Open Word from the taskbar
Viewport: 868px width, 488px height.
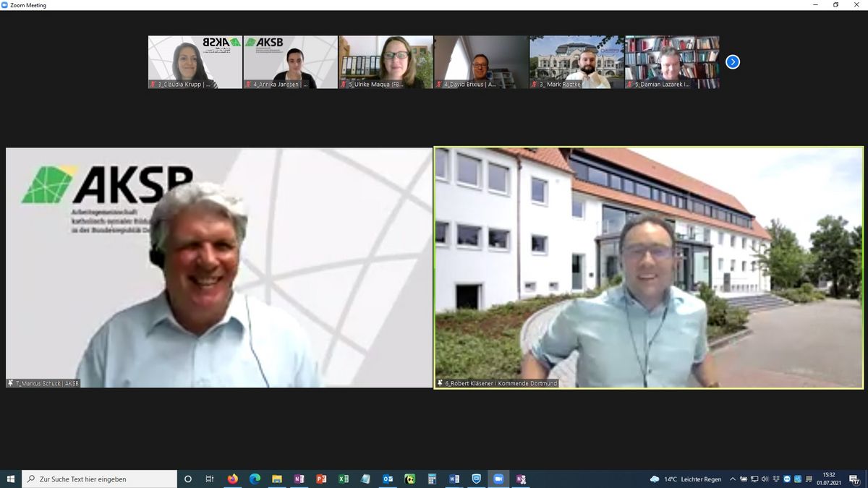tap(454, 479)
